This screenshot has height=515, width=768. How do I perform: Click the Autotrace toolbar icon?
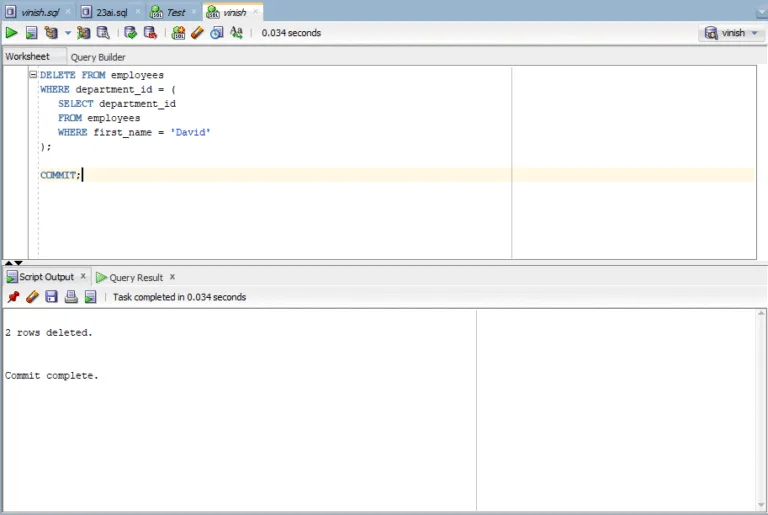[84, 33]
